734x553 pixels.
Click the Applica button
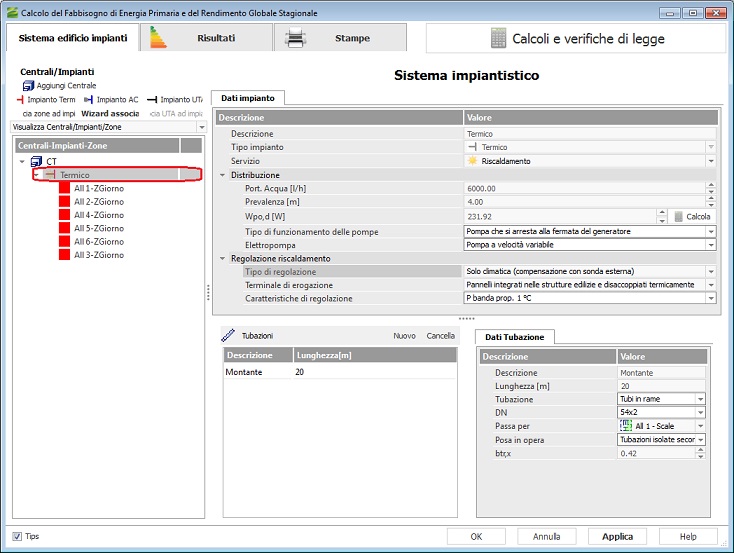(617, 536)
